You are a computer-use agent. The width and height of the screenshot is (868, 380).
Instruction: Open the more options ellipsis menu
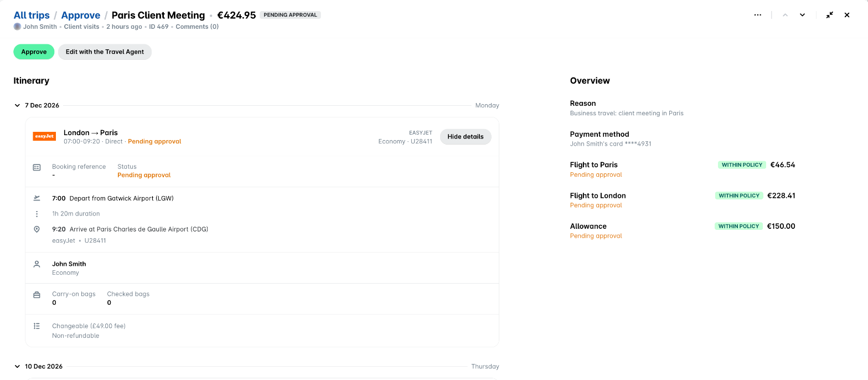758,15
